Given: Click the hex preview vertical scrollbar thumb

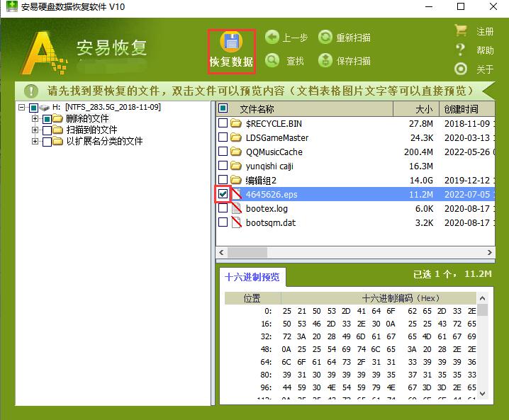Looking at the screenshot, I should [482, 310].
